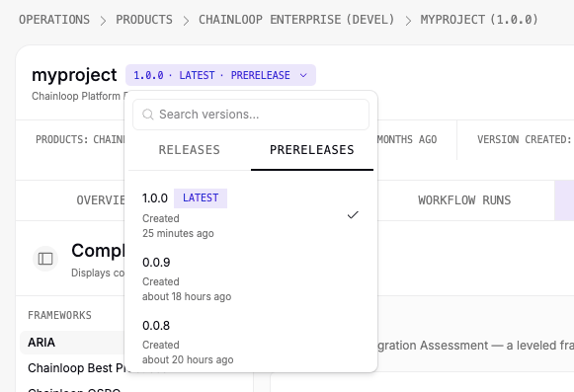The image size is (574, 392).
Task: Select the Prereleases tab
Action: pyautogui.click(x=312, y=150)
